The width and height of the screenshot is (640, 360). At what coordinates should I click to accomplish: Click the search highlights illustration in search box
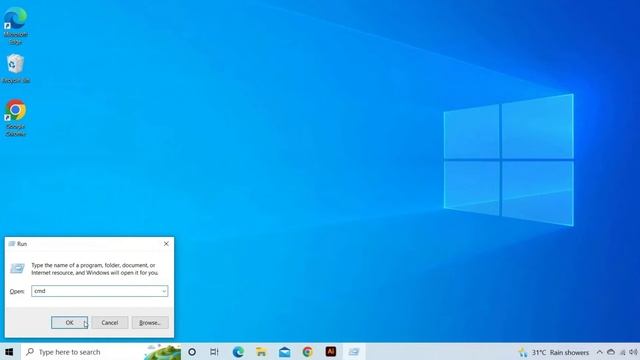[x=162, y=352]
